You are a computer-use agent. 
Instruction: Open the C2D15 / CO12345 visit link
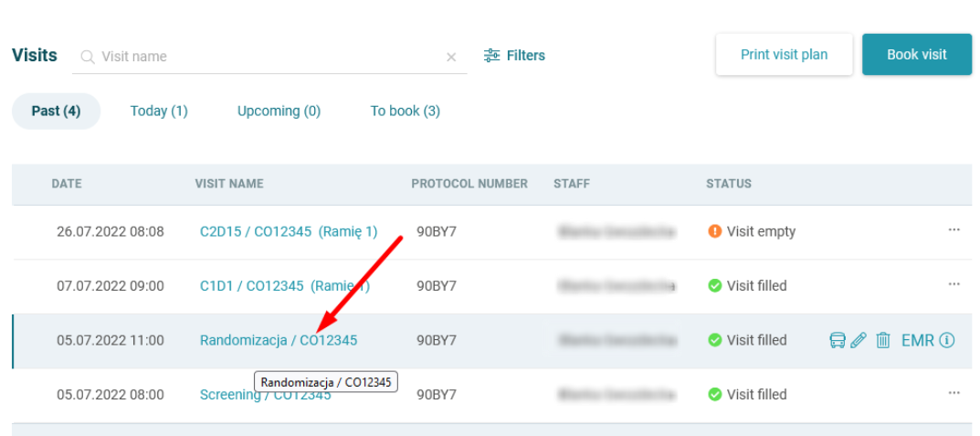pos(288,232)
